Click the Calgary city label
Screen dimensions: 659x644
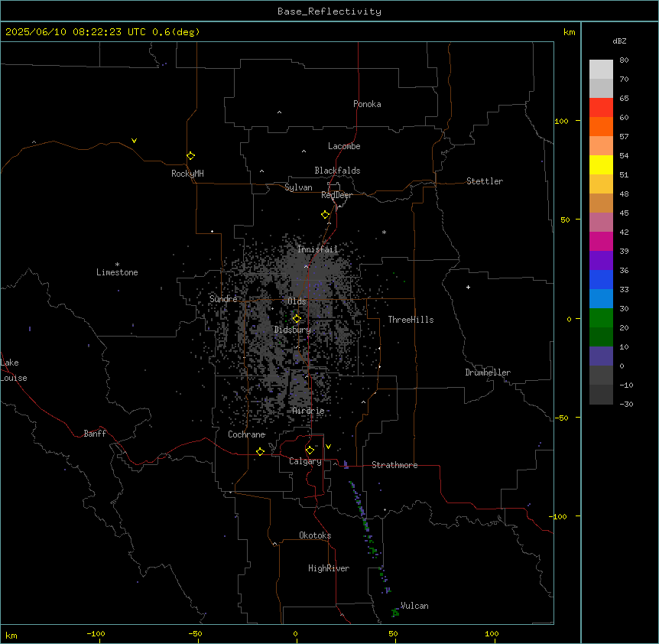[305, 461]
